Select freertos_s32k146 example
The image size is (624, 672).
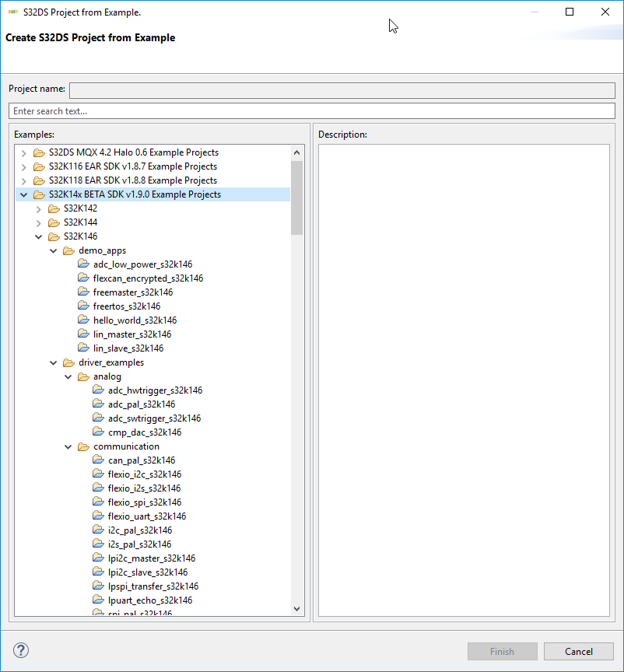point(127,306)
